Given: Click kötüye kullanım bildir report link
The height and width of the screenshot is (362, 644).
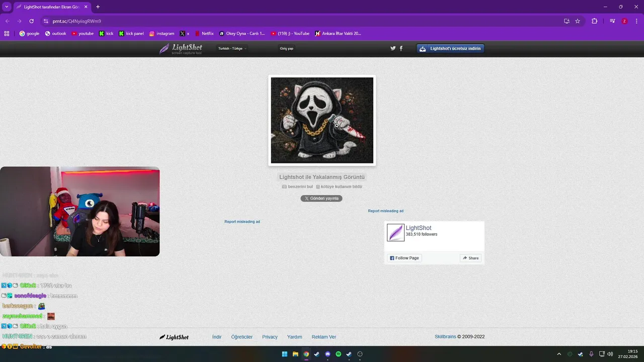Looking at the screenshot, I should click(339, 187).
